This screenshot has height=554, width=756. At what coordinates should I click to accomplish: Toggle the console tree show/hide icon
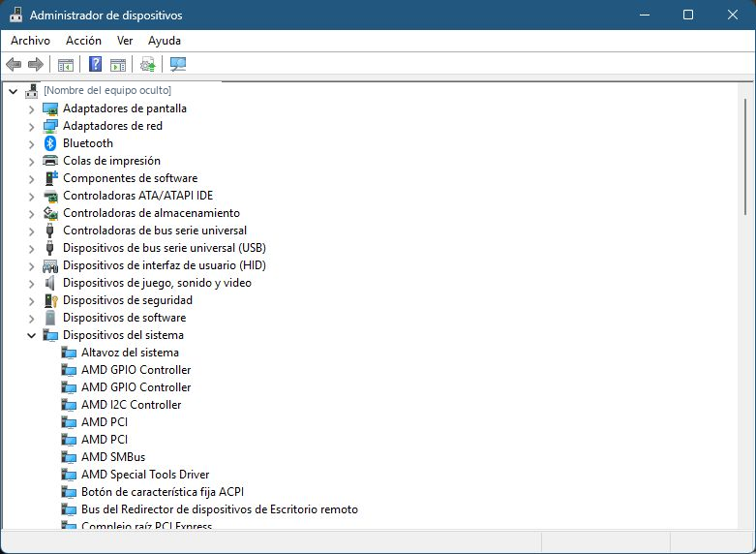click(x=66, y=64)
